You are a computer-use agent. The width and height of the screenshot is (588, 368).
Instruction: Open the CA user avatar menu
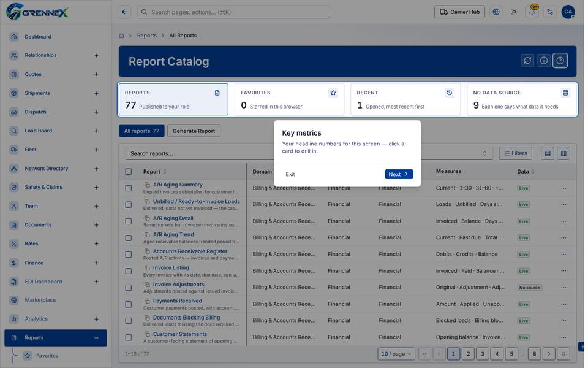pos(568,12)
